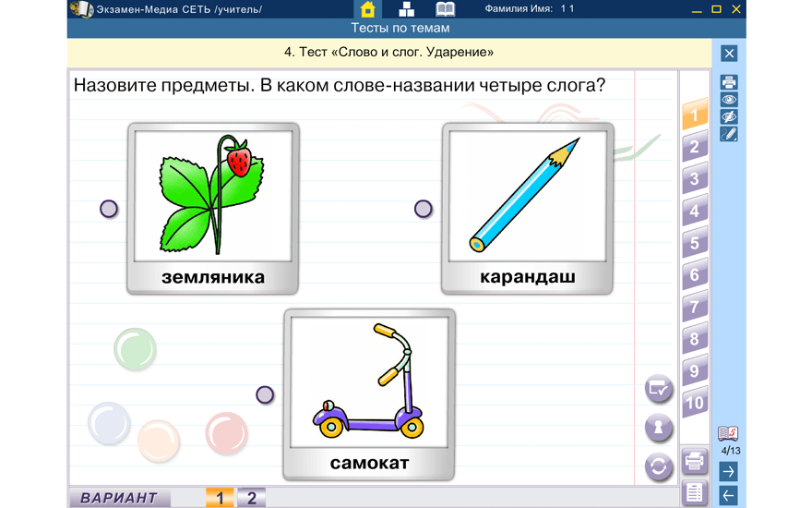Click the round hint keyhole button
812x508 pixels.
tap(659, 428)
